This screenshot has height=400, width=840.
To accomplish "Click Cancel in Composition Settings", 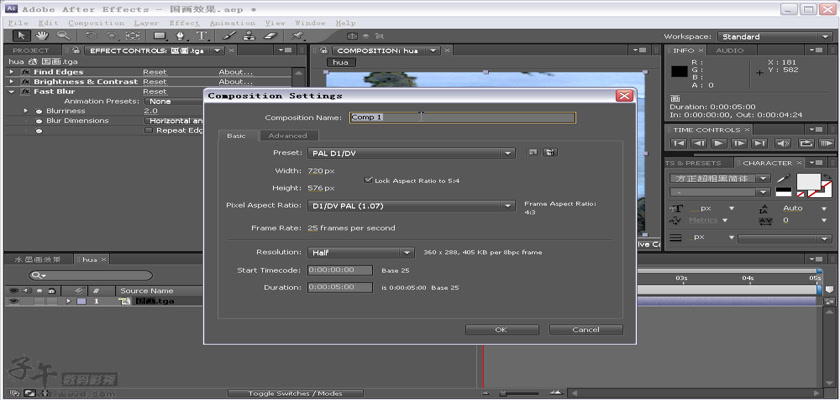I will pyautogui.click(x=586, y=329).
